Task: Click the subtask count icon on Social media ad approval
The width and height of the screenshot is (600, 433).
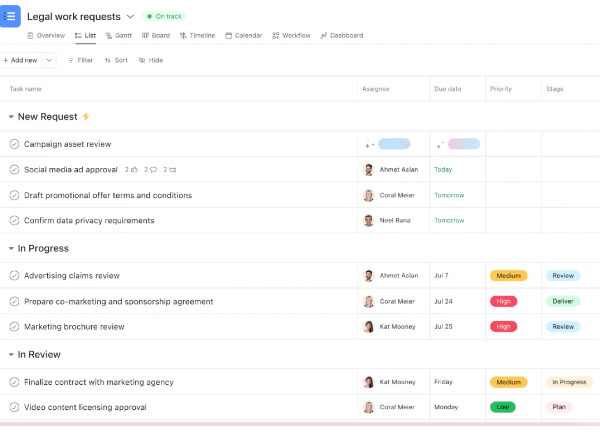Action: point(169,170)
